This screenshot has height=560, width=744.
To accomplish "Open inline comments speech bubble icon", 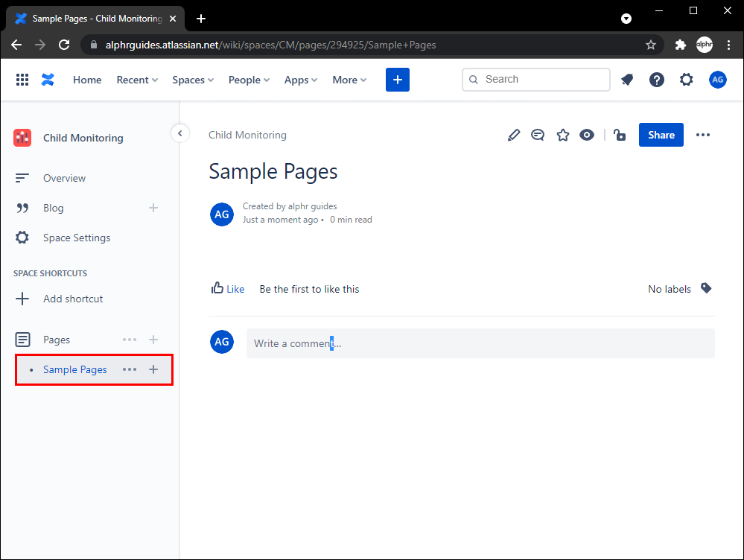I will 538,135.
